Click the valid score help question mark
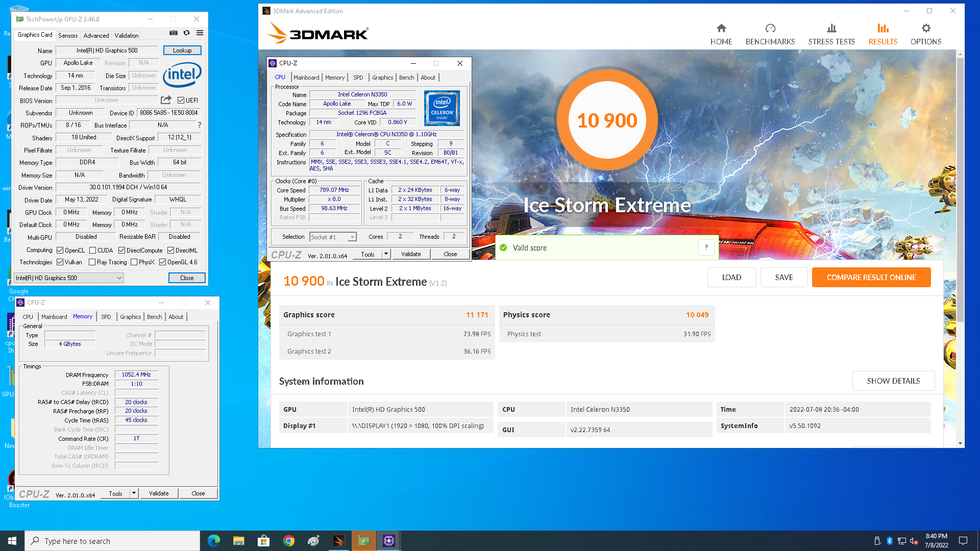The image size is (980, 551). click(706, 247)
